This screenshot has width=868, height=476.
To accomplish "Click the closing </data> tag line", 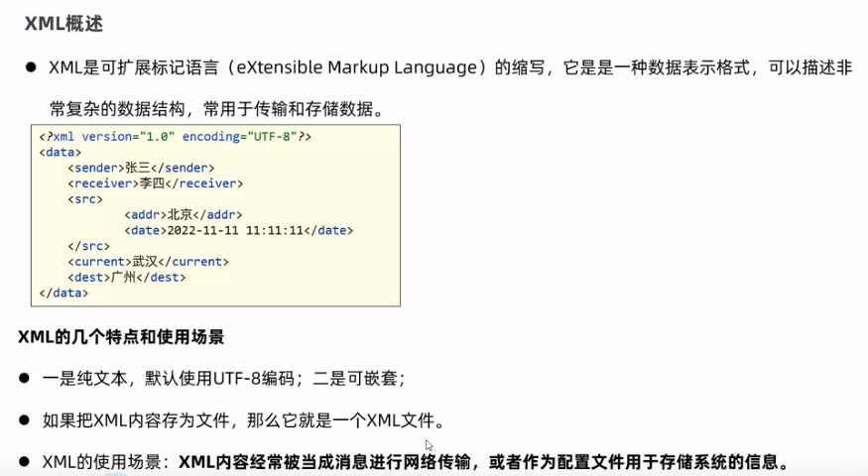I will 63,293.
